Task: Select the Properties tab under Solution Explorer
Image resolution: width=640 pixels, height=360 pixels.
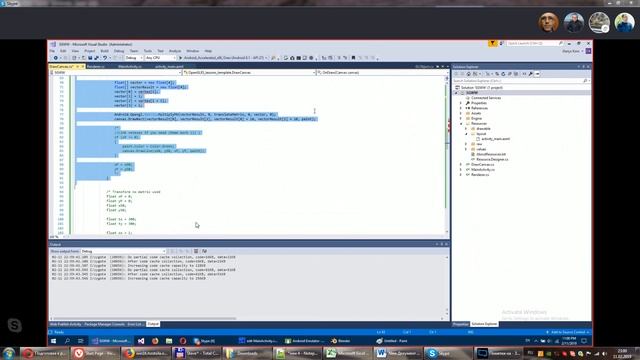Action: pyautogui.click(x=460, y=324)
